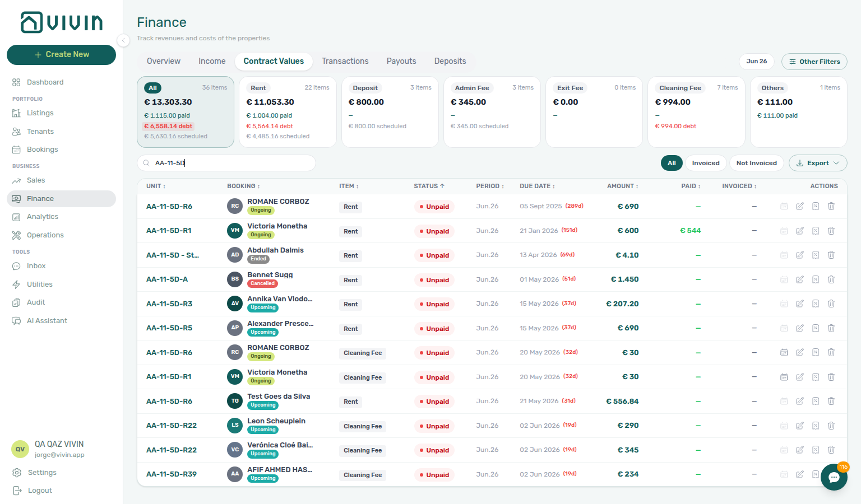Open schedule calendar for Victoria Monetha cleaning fee
This screenshot has width=861, height=504.
click(x=784, y=377)
